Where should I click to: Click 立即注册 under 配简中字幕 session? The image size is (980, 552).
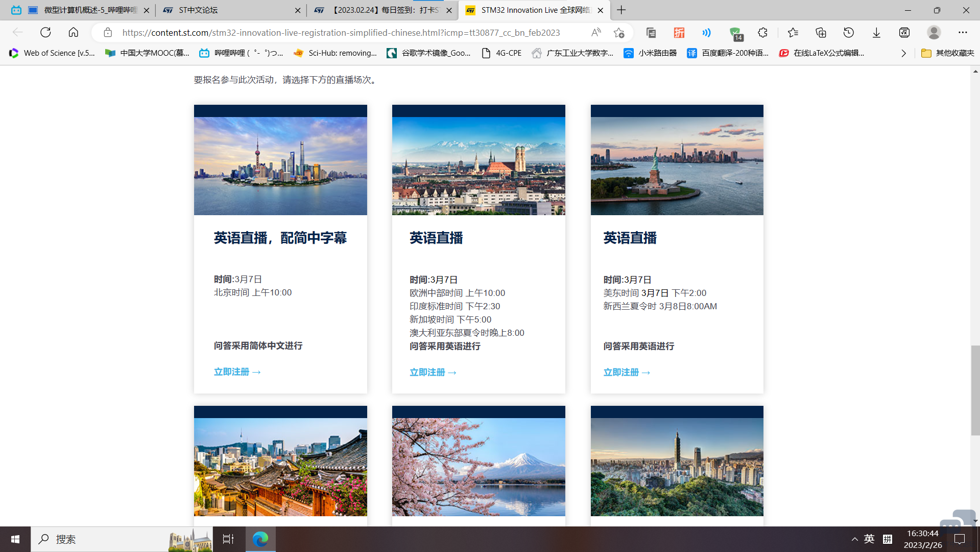click(x=237, y=372)
